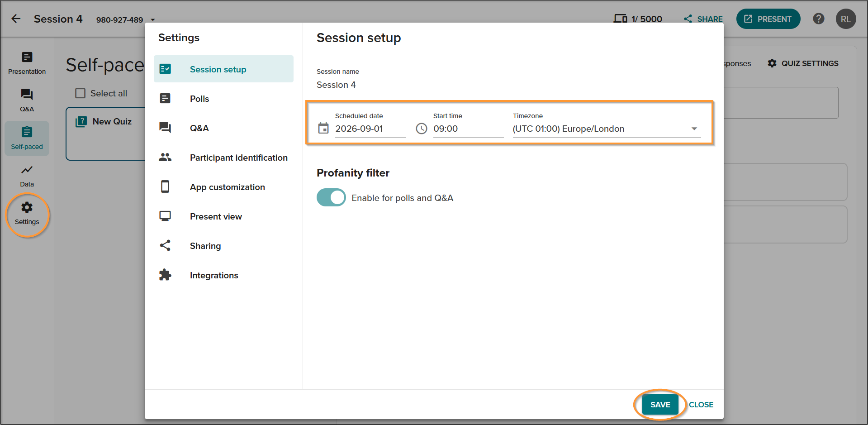Click the Timezone dropdown arrow
The image size is (868, 425).
pos(694,129)
